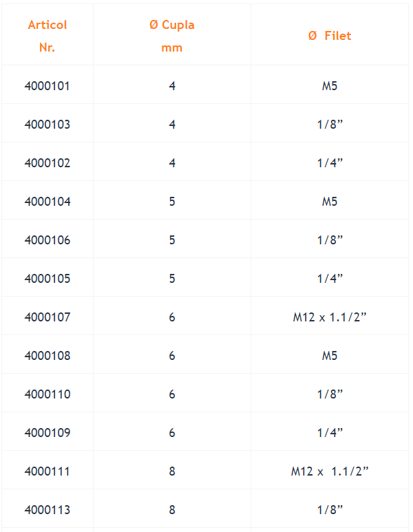This screenshot has width=413, height=532.
Task: Select article number 4000113
Action: (x=47, y=509)
